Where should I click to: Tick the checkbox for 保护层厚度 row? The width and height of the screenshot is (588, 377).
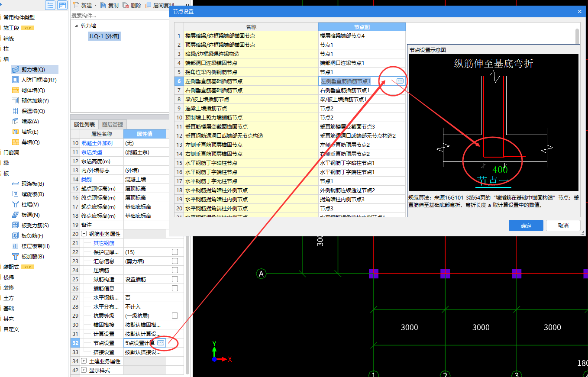[x=175, y=252]
